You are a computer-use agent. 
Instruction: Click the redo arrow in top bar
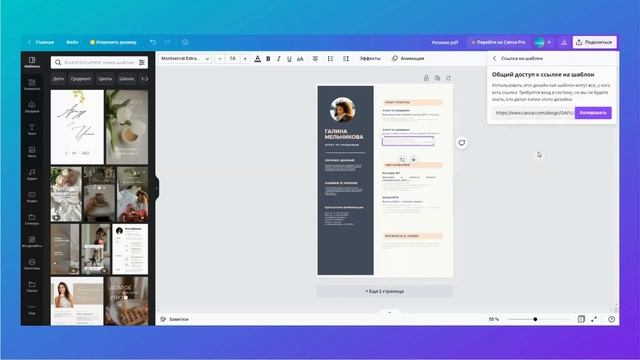pyautogui.click(x=167, y=42)
